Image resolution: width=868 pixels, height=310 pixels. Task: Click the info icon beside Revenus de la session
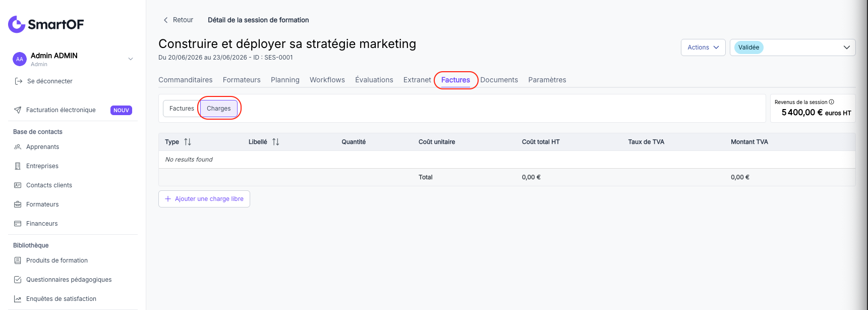coord(832,102)
